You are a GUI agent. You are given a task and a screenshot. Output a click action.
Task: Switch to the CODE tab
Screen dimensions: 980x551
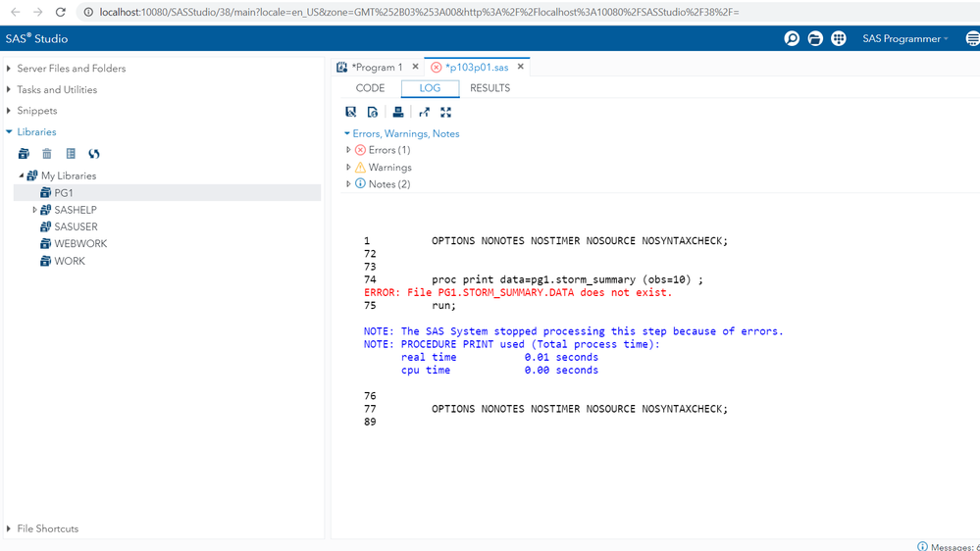coord(370,88)
